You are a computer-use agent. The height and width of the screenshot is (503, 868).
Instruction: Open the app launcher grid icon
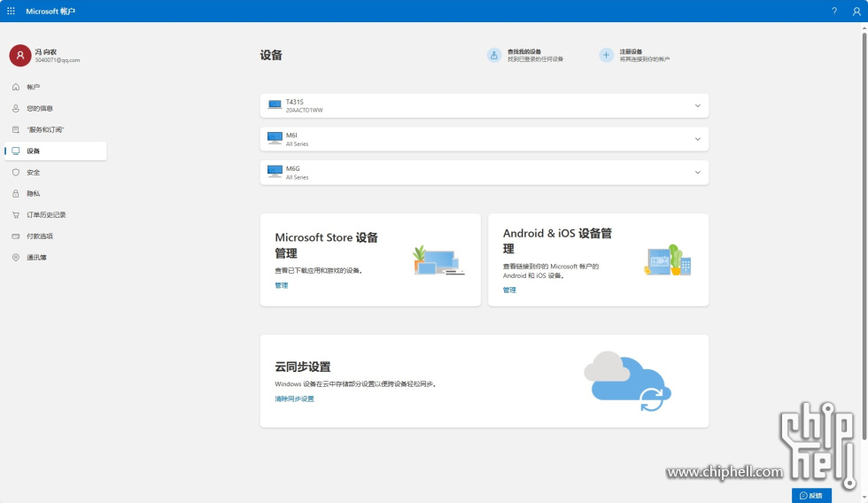coord(11,11)
